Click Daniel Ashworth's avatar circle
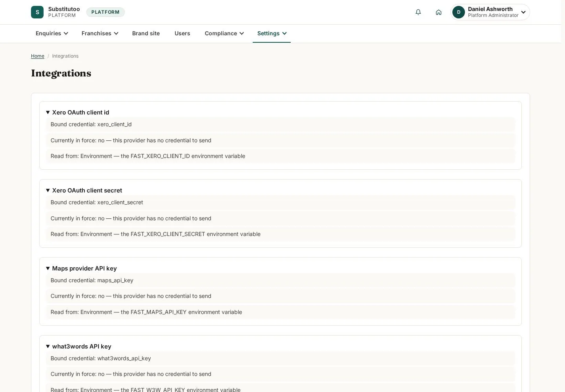The width and height of the screenshot is (565, 392). point(459,12)
